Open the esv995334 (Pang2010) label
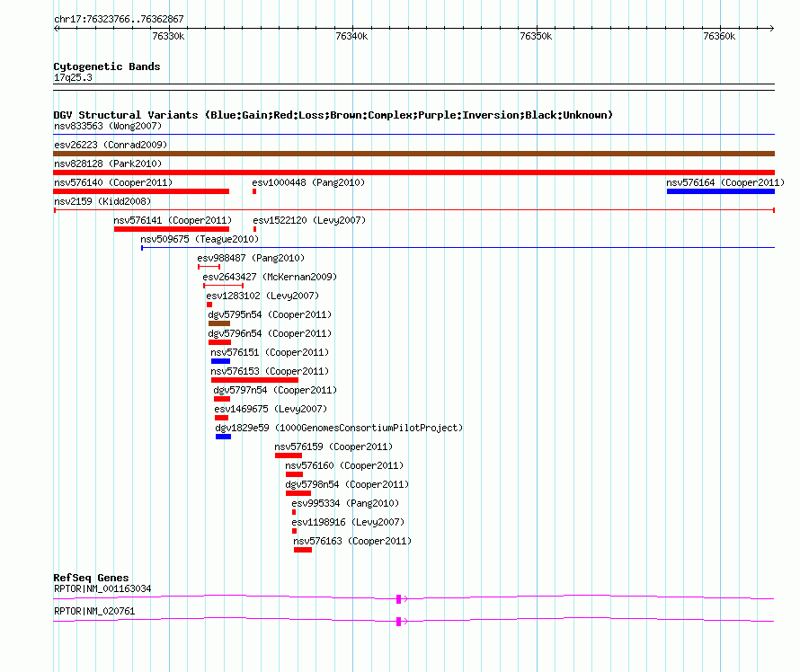This screenshot has height=672, width=800. [x=345, y=503]
